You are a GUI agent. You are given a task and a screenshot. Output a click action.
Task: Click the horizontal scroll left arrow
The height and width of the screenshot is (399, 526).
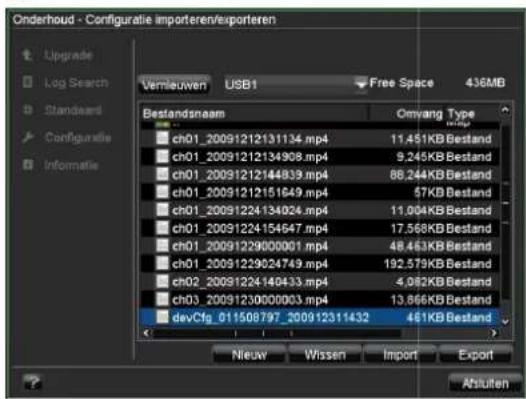(x=146, y=333)
